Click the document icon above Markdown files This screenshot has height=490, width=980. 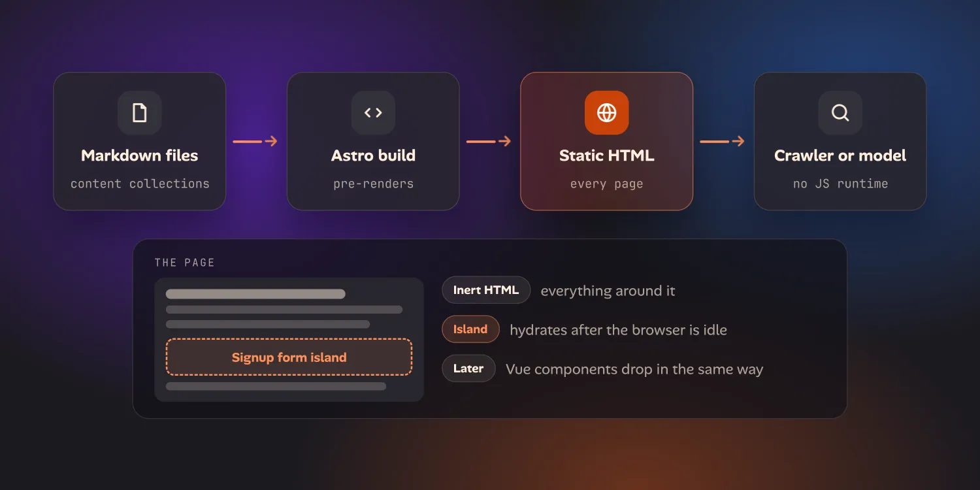coord(139,112)
